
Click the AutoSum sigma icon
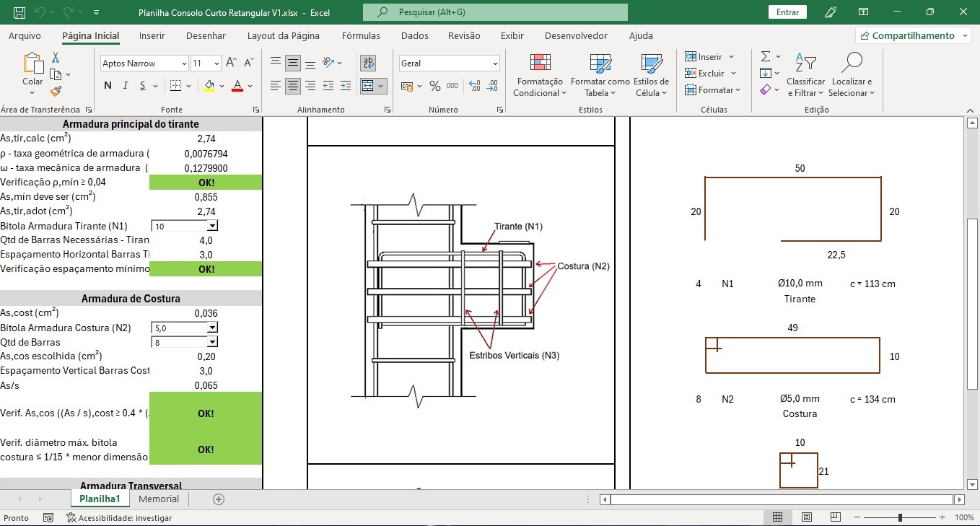click(x=766, y=56)
